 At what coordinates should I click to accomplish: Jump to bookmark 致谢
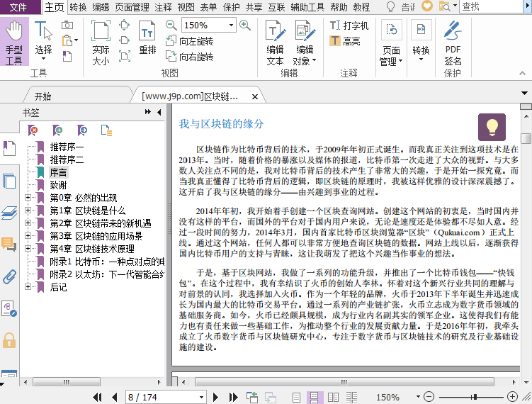point(58,185)
